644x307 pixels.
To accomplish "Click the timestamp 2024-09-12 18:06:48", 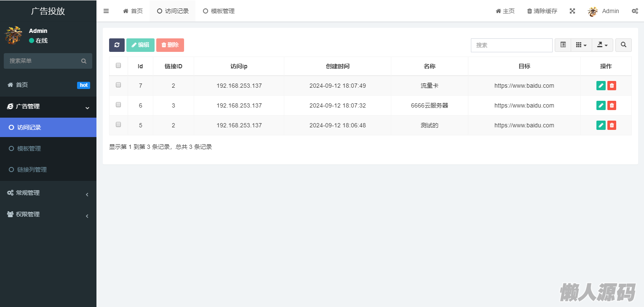I will 338,125.
